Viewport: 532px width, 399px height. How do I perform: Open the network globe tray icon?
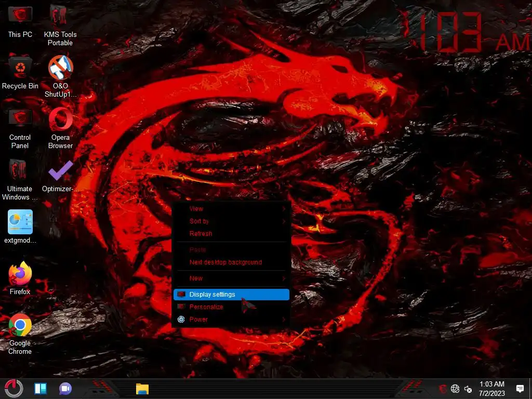(455, 389)
